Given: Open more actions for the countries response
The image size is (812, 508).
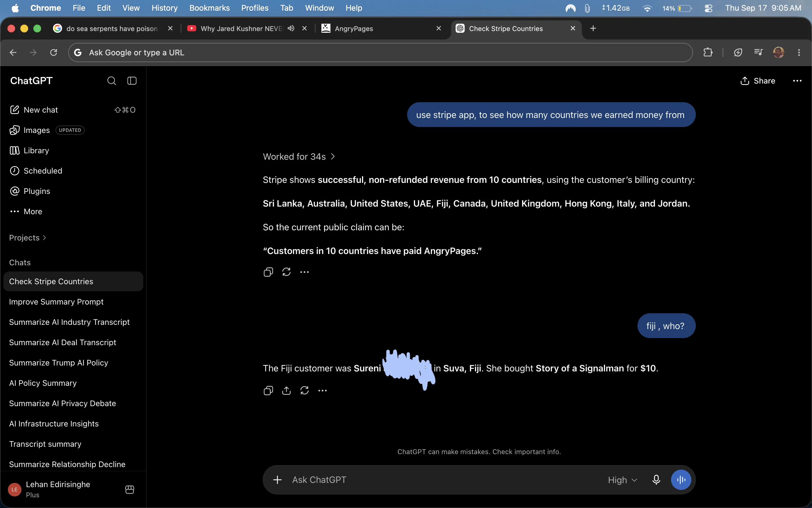Looking at the screenshot, I should click(304, 272).
